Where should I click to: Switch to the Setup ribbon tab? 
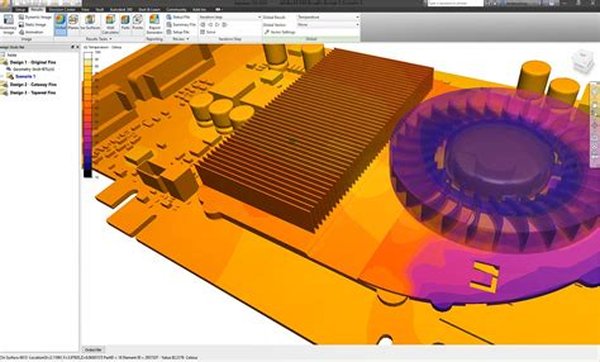coord(20,9)
